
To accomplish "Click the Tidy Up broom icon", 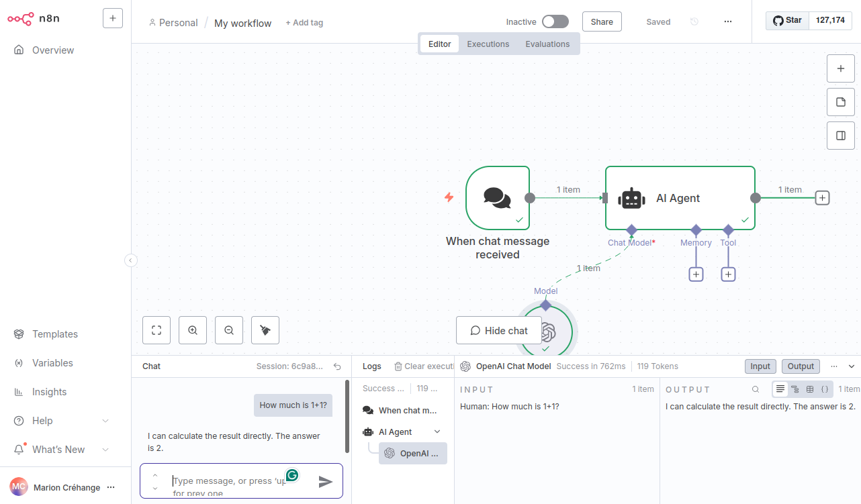I will click(x=265, y=330).
